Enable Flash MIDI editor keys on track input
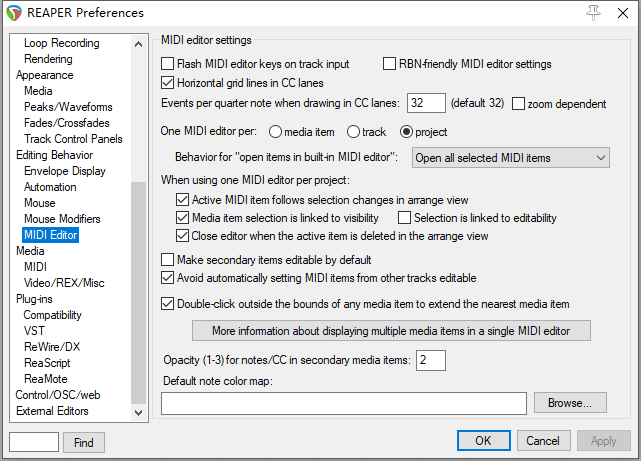The height and width of the screenshot is (461, 641). click(x=167, y=64)
